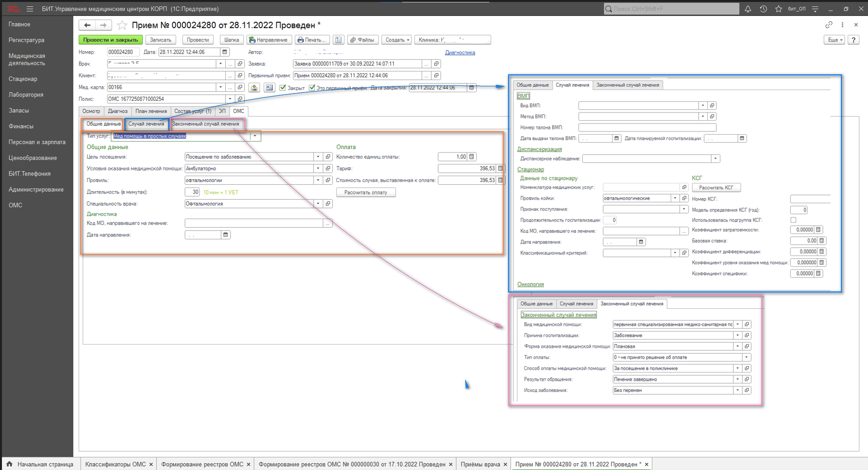Open calculator for Тариф field

point(500,168)
